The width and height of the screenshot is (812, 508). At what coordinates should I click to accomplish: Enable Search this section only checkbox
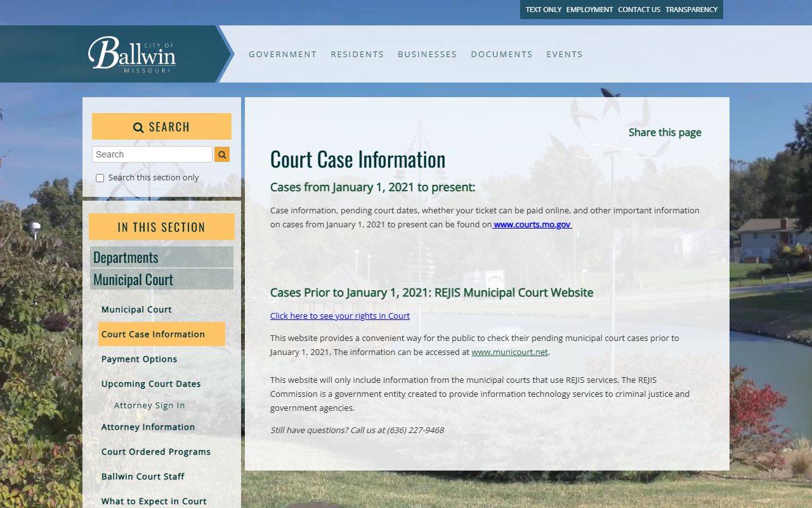tap(100, 178)
